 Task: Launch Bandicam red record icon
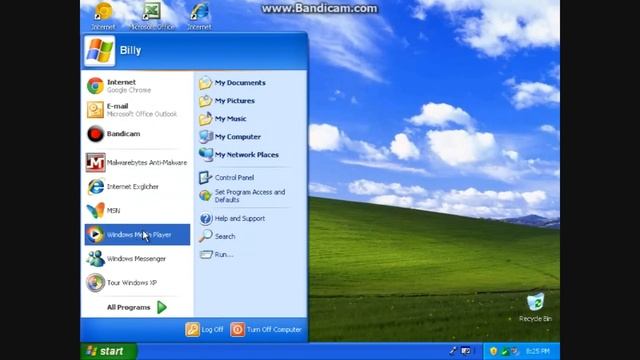coord(95,134)
